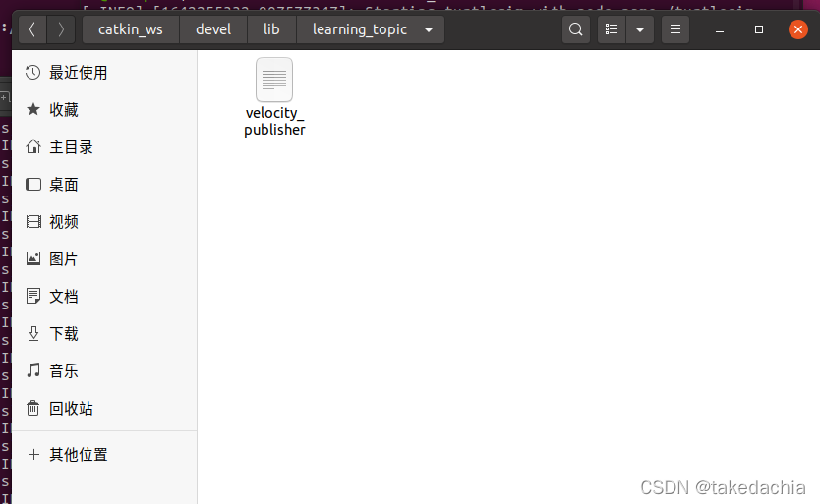Go back with the left arrow button
The height and width of the screenshot is (504, 820).
(x=32, y=29)
